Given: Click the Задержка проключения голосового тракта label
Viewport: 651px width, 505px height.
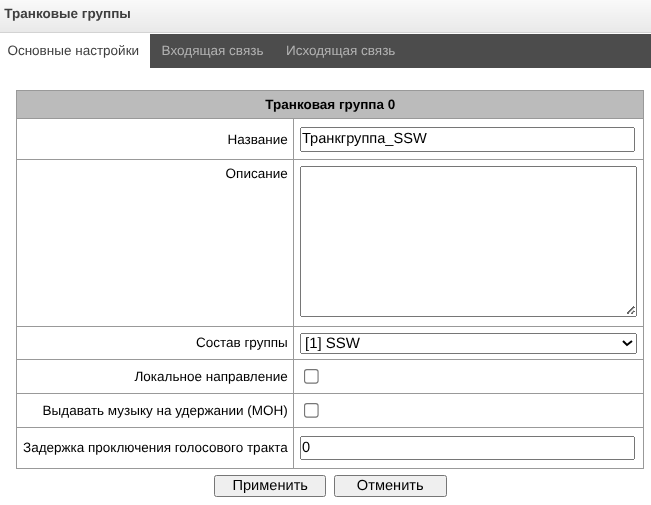Looking at the screenshot, I should pos(155,448).
